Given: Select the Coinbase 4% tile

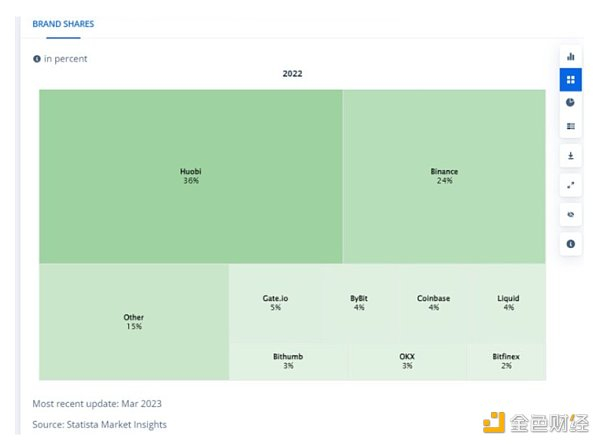Looking at the screenshot, I should coord(433,302).
